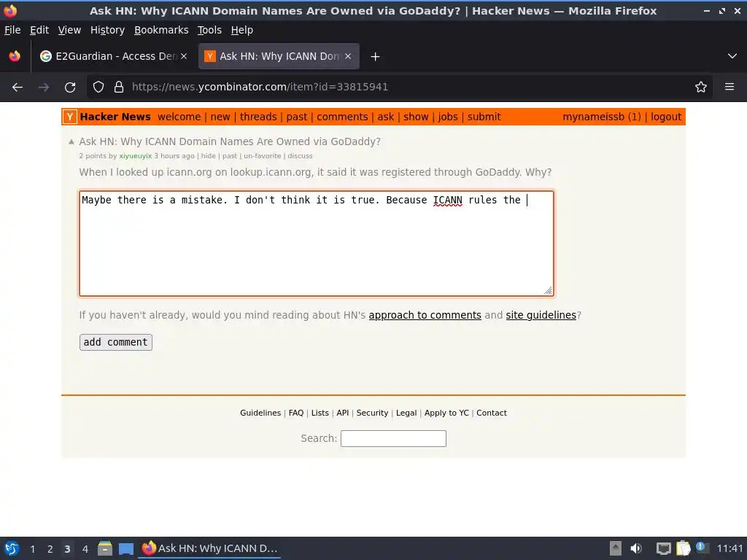Image resolution: width=747 pixels, height=560 pixels.
Task: Open the Tools menu
Action: click(209, 30)
